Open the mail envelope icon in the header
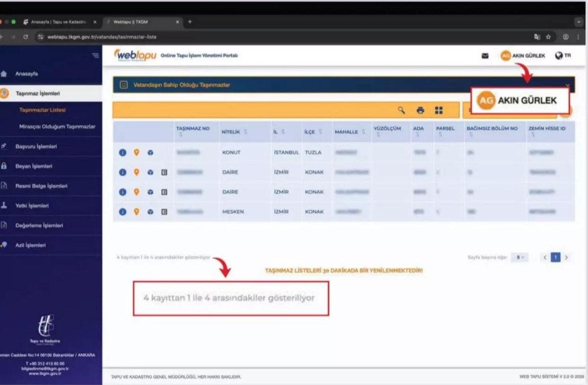 pyautogui.click(x=485, y=55)
